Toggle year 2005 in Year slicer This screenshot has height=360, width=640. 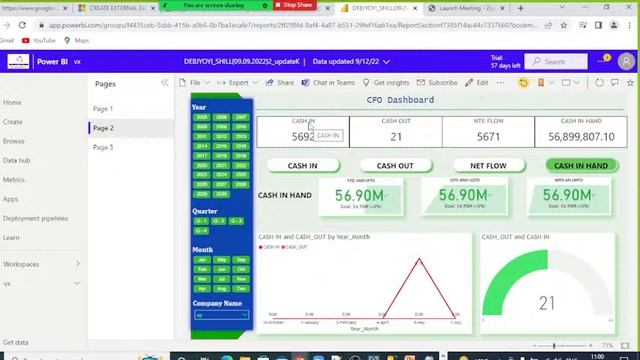(x=202, y=117)
